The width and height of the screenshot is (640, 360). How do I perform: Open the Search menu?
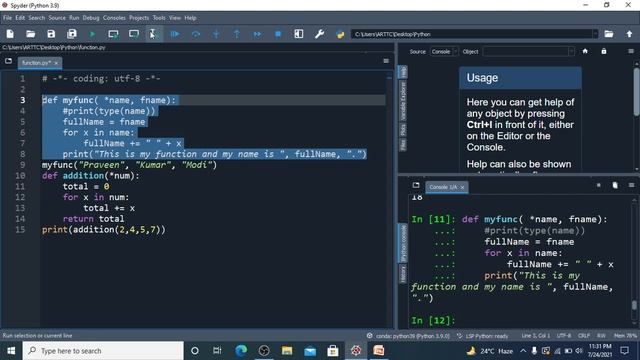pyautogui.click(x=37, y=18)
